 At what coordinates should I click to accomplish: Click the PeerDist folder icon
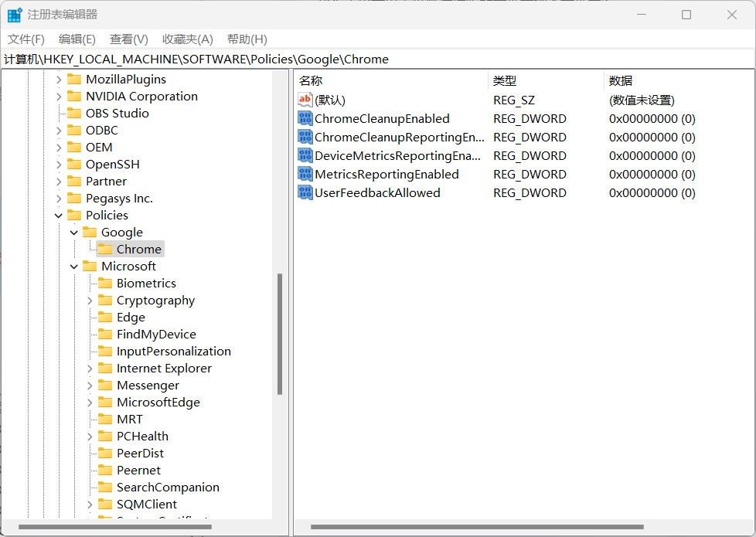(x=105, y=453)
